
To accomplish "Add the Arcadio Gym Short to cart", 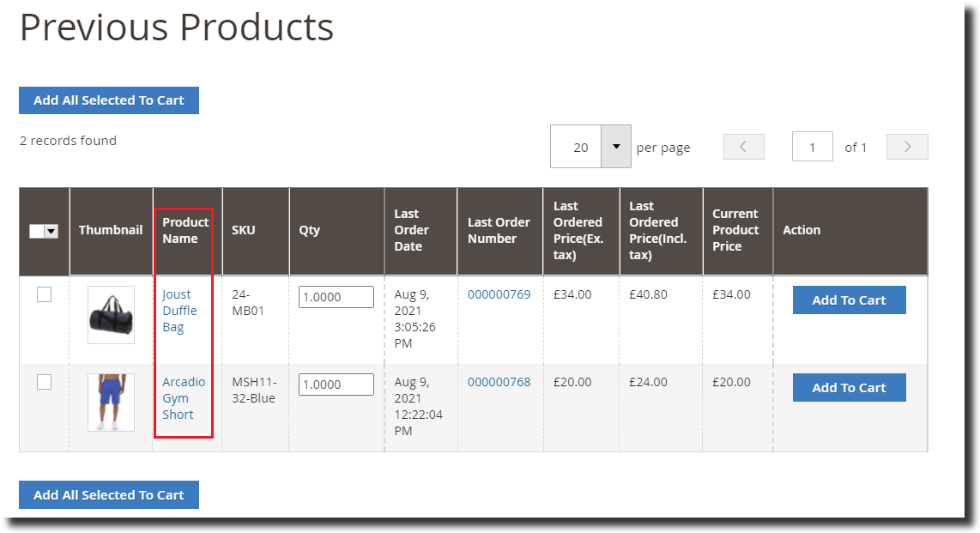I will [849, 387].
